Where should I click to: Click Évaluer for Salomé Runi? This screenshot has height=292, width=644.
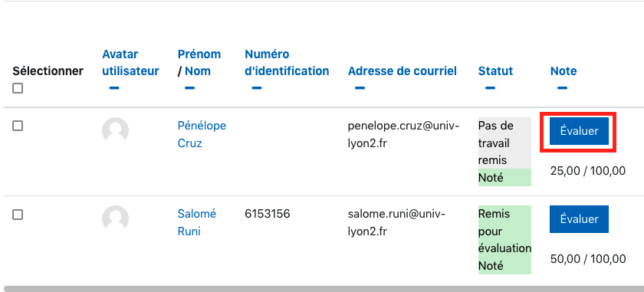click(x=579, y=219)
